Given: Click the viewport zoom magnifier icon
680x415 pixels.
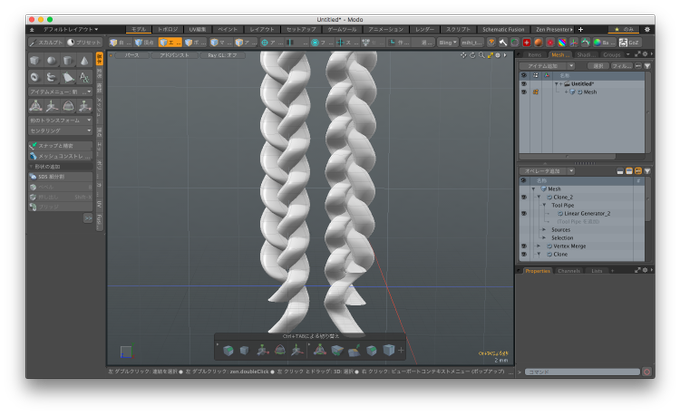Looking at the screenshot, I should coord(482,55).
